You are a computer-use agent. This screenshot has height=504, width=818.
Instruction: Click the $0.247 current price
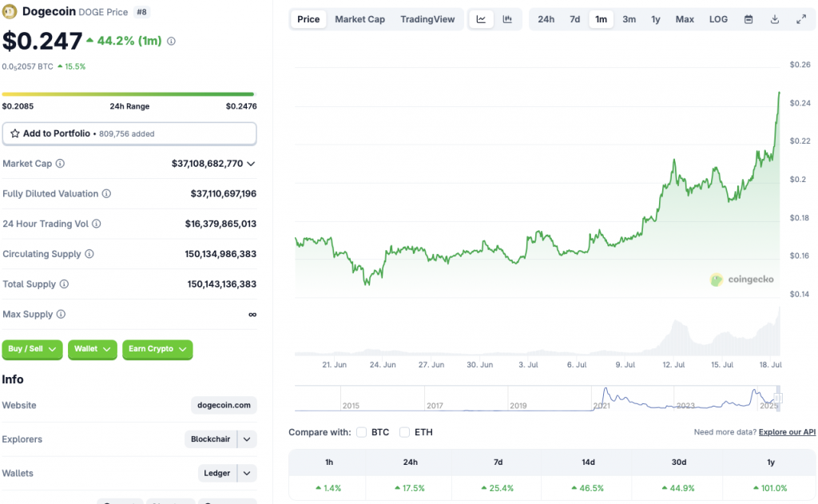pyautogui.click(x=42, y=42)
